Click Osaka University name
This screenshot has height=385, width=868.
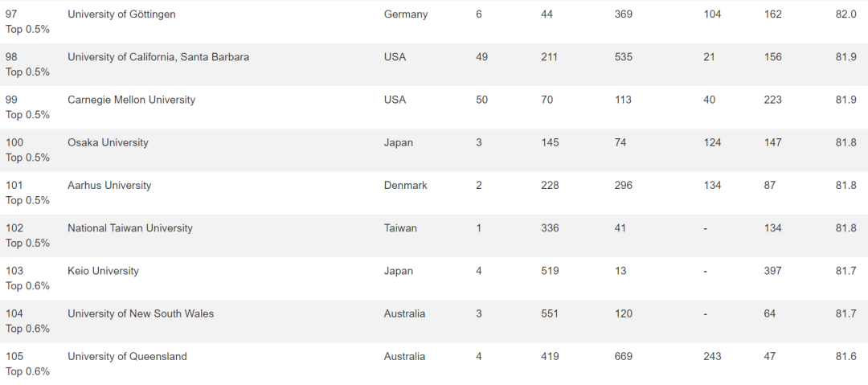[x=108, y=142]
